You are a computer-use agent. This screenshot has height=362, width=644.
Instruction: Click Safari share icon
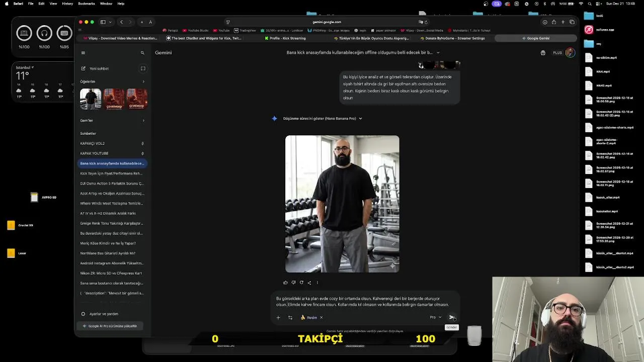tap(554, 22)
